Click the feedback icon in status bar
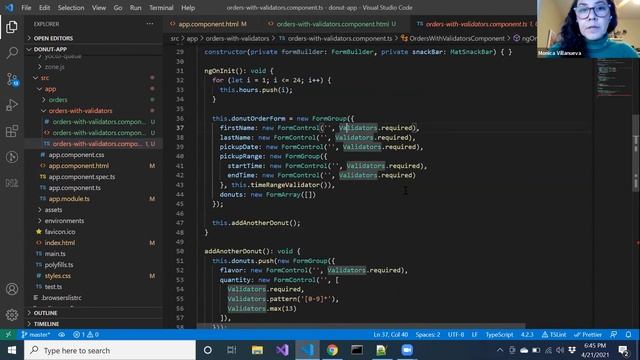The height and width of the screenshot is (360, 640). 614,334
